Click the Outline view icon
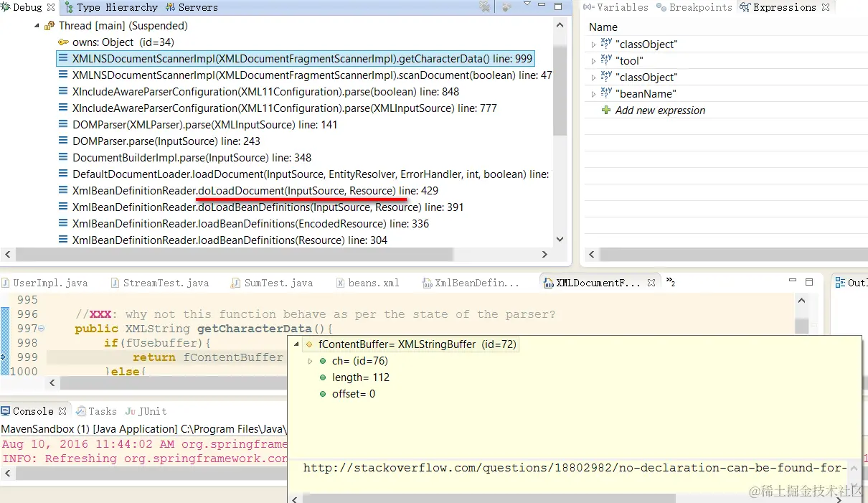The width and height of the screenshot is (868, 503). coord(840,283)
